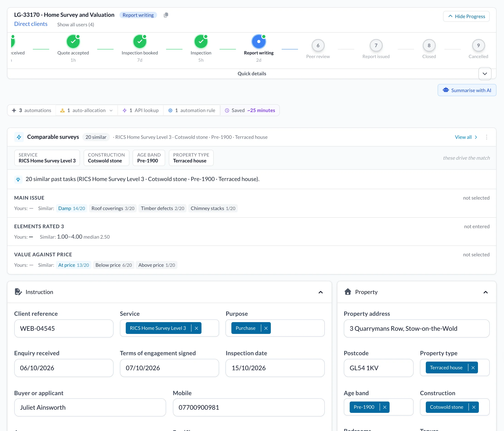504x431 pixels.
Task: Click the Report writing status badge
Action: (x=138, y=15)
